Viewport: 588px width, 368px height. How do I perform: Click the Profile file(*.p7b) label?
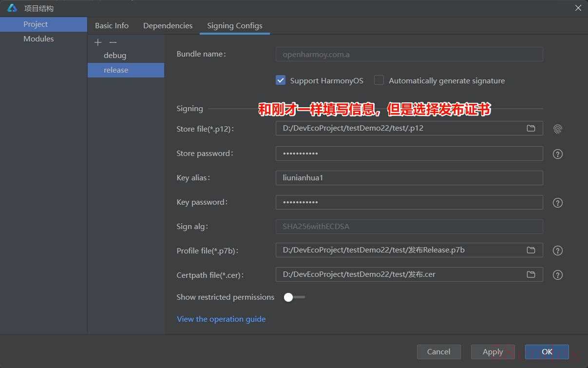coord(208,251)
